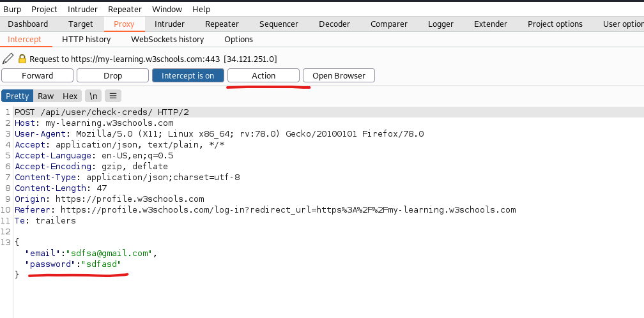Open the HTTP history tab

click(x=86, y=39)
